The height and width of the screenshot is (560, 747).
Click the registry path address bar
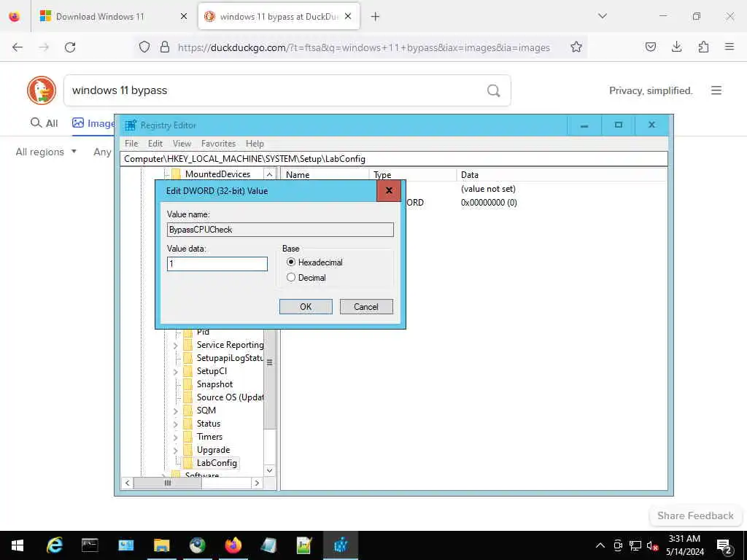tap(393, 159)
